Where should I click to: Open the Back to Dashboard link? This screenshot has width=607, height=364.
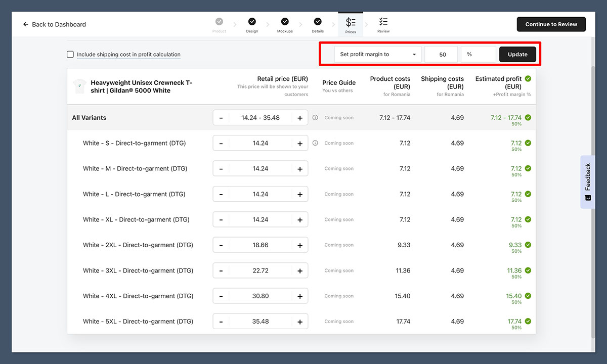tap(58, 24)
